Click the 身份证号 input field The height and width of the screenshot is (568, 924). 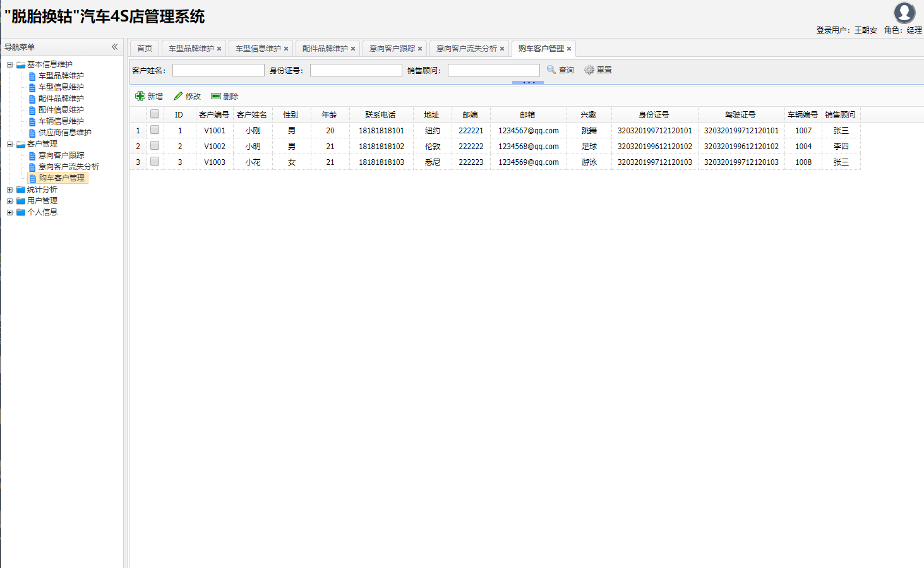coord(356,70)
